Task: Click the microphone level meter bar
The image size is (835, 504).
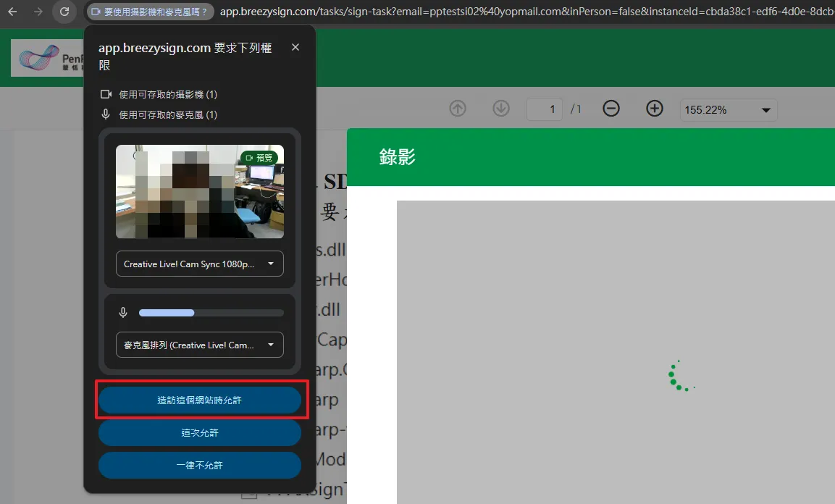Action: pos(211,313)
